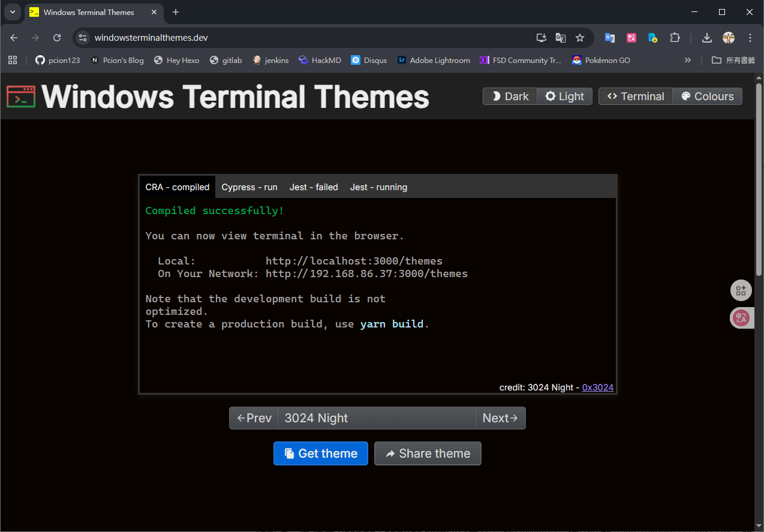Click the Windows Terminal Themes heading
Image resolution: width=764 pixels, height=532 pixels.
236,97
